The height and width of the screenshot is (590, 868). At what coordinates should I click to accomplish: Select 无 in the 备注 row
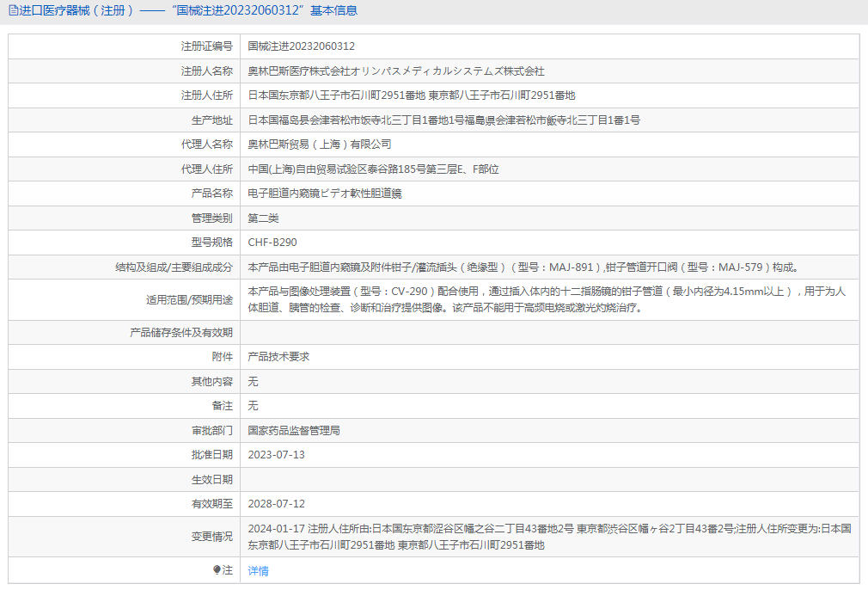coord(253,406)
